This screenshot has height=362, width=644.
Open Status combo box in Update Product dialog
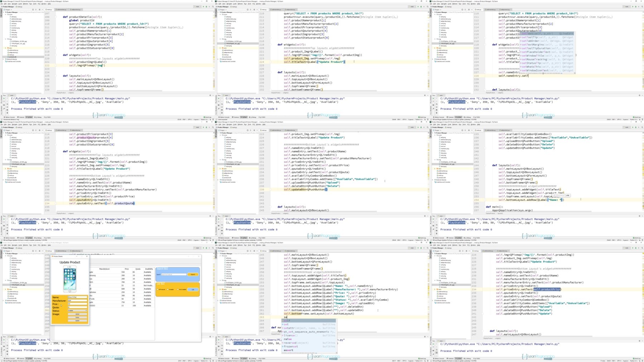pyautogui.click(x=77, y=310)
